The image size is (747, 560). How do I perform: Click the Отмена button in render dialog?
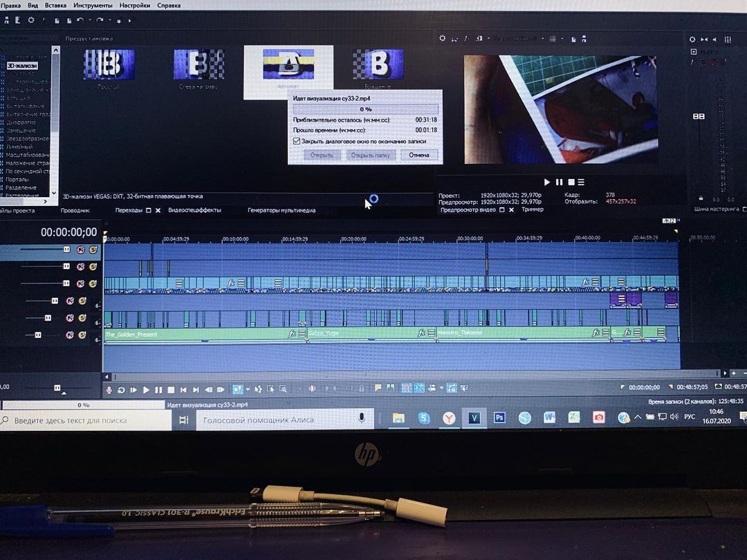pyautogui.click(x=418, y=155)
